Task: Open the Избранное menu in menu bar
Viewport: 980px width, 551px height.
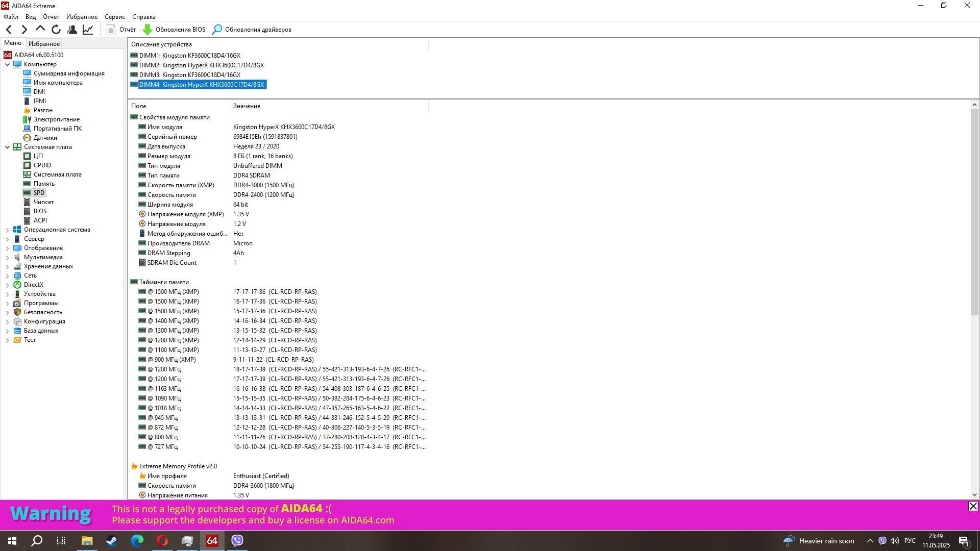Action: pyautogui.click(x=82, y=17)
